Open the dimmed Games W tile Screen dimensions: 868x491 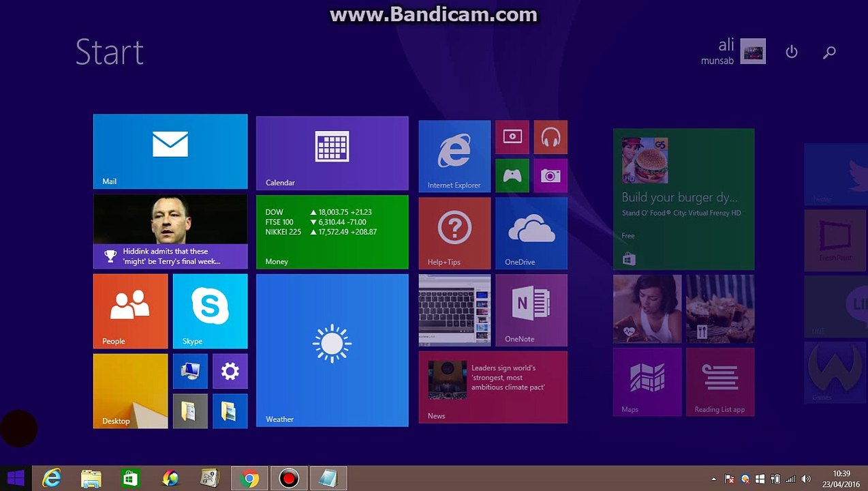[836, 372]
